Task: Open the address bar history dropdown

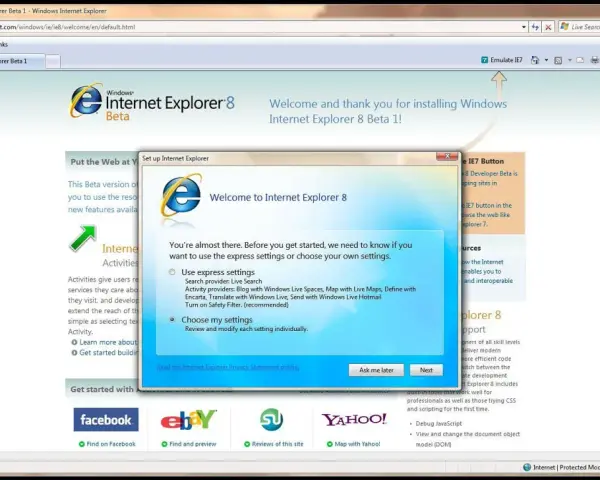Action: click(x=524, y=27)
